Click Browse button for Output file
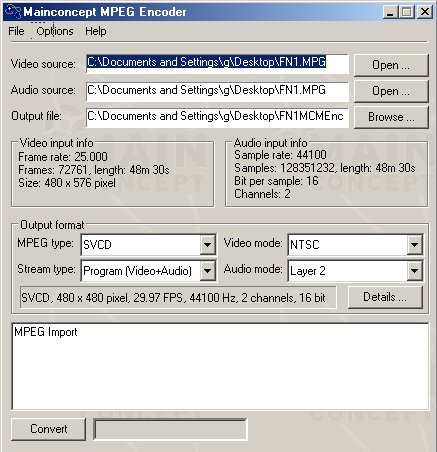The image size is (437, 452). (391, 117)
